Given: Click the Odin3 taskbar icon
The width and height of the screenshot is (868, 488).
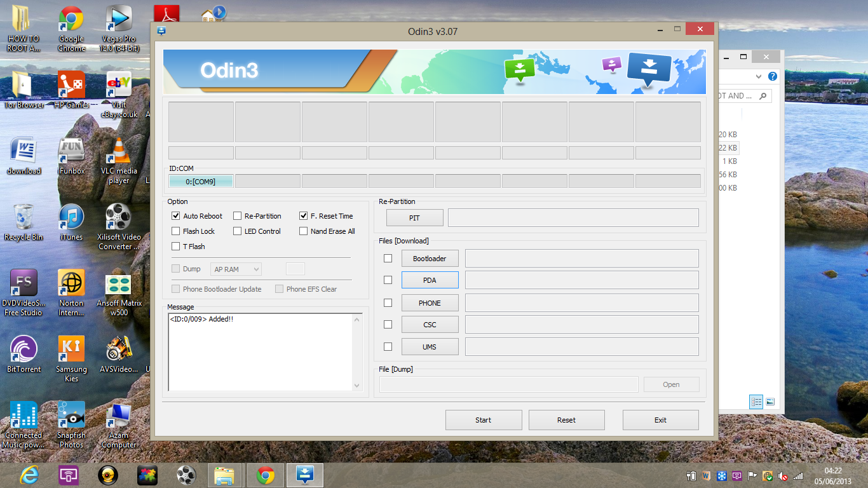Looking at the screenshot, I should (x=305, y=475).
